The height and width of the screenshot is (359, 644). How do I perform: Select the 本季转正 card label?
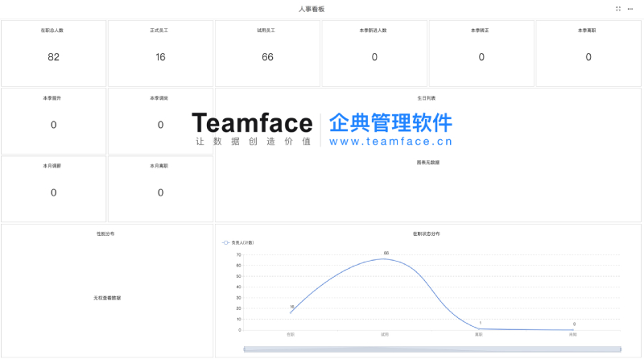click(480, 31)
